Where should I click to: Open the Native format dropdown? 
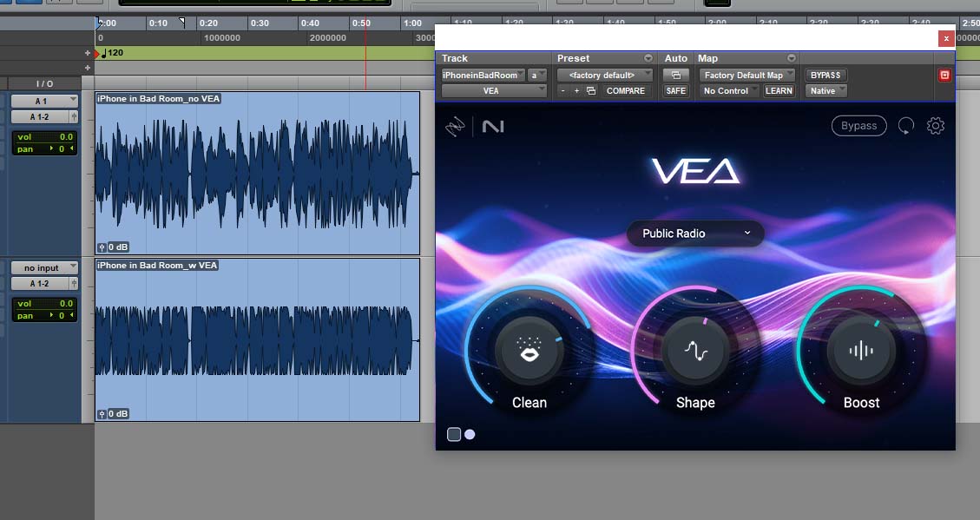(825, 90)
